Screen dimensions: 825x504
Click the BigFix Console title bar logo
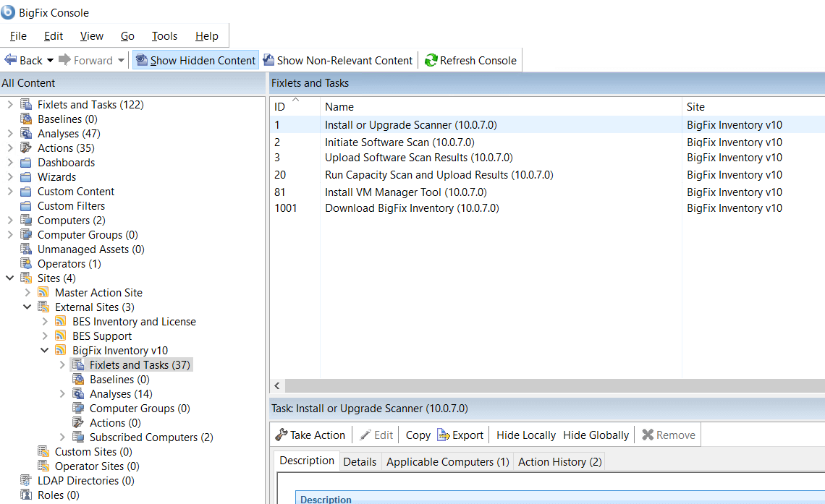coord(9,12)
